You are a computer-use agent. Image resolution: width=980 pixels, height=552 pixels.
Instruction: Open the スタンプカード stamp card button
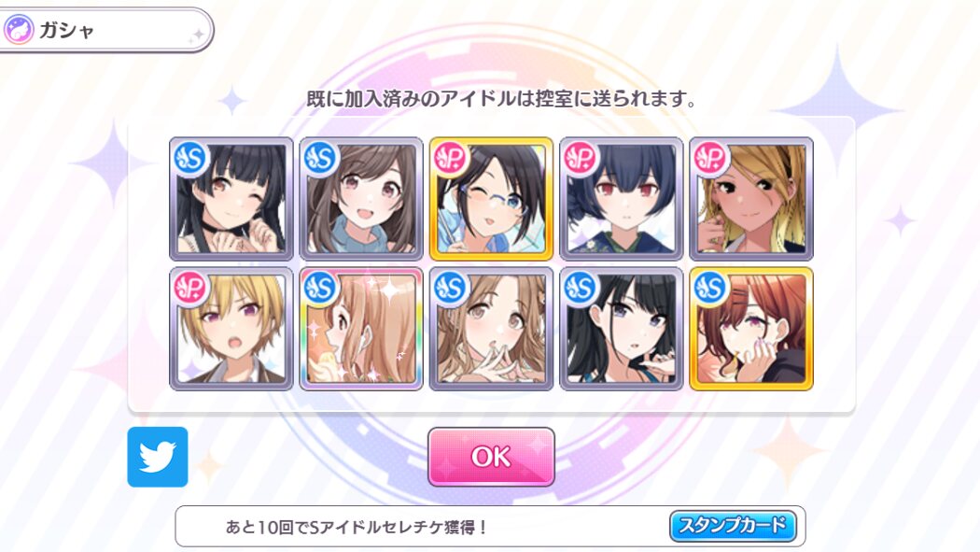click(x=733, y=526)
